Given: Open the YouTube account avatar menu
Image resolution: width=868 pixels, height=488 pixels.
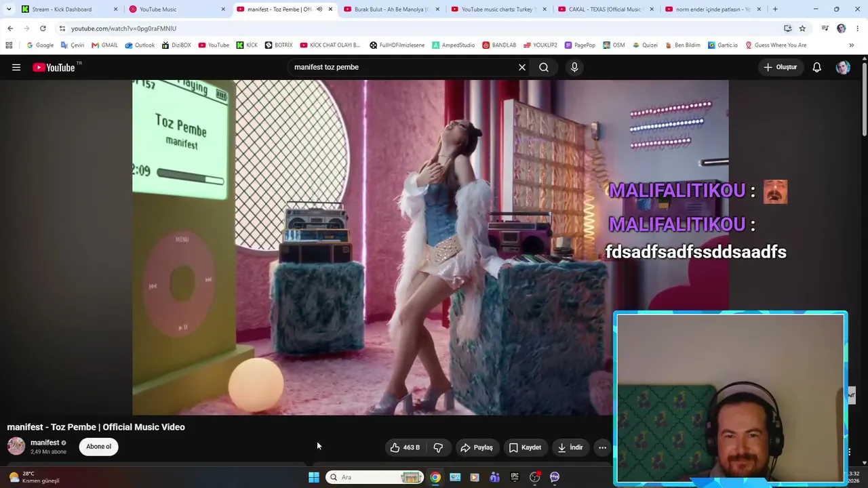Looking at the screenshot, I should (x=843, y=67).
